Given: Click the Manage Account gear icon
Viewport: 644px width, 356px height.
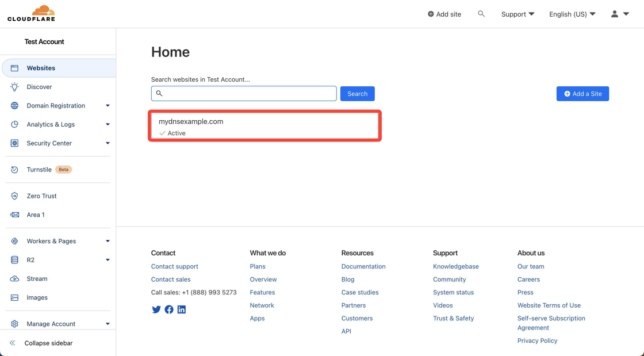Looking at the screenshot, I should point(14,324).
